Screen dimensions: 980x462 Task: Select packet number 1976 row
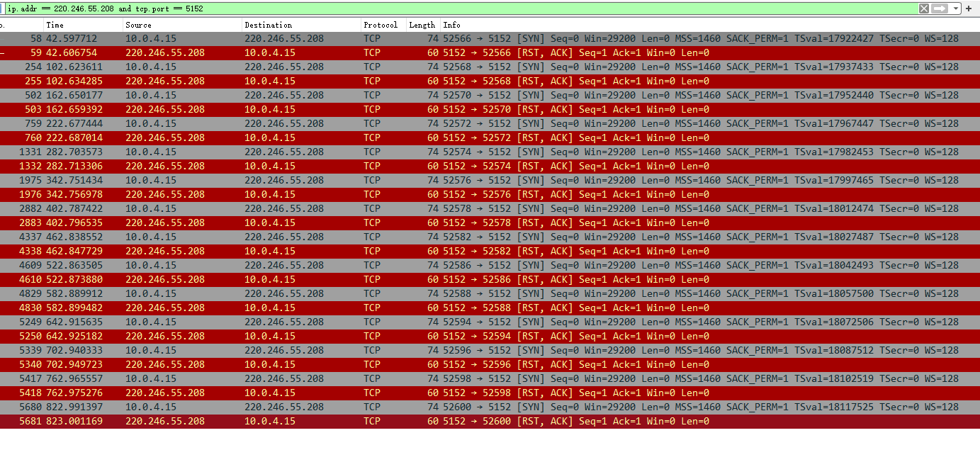(x=490, y=194)
